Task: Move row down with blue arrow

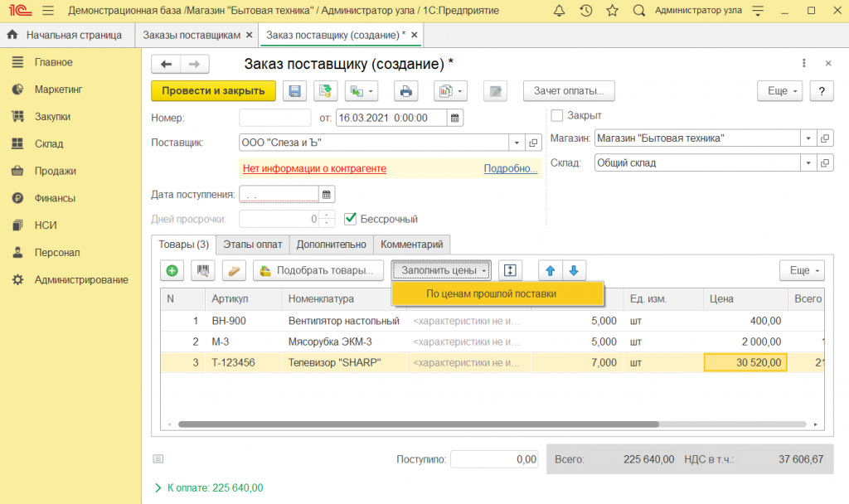Action: pyautogui.click(x=575, y=270)
